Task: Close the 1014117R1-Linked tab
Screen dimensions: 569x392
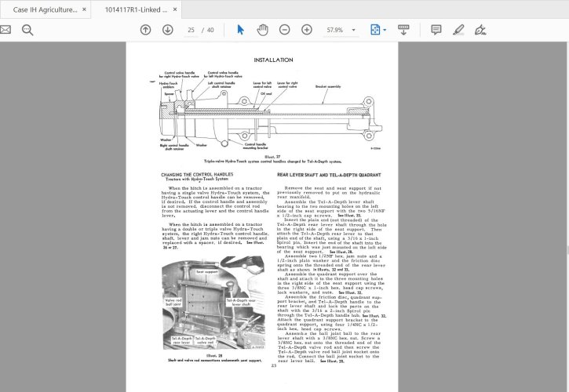Action: [x=175, y=9]
